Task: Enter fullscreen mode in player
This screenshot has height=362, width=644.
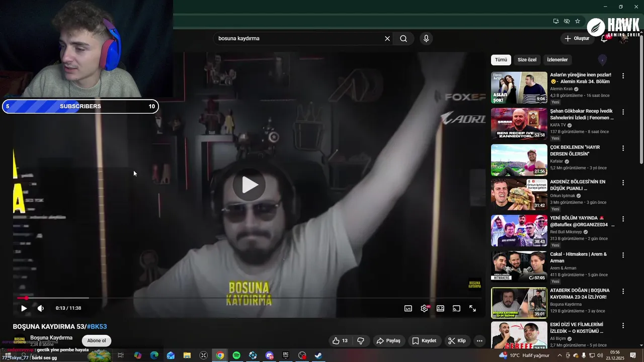Action: point(472,308)
